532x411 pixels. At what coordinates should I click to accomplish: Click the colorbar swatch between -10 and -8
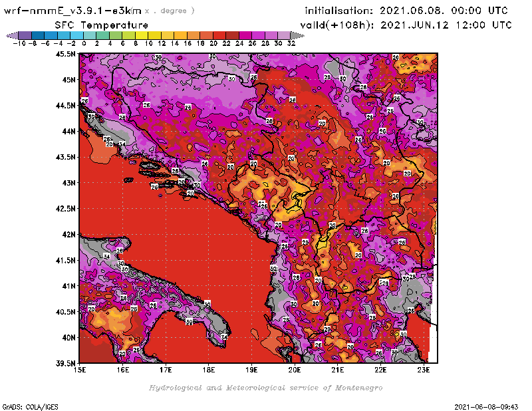tap(25, 35)
